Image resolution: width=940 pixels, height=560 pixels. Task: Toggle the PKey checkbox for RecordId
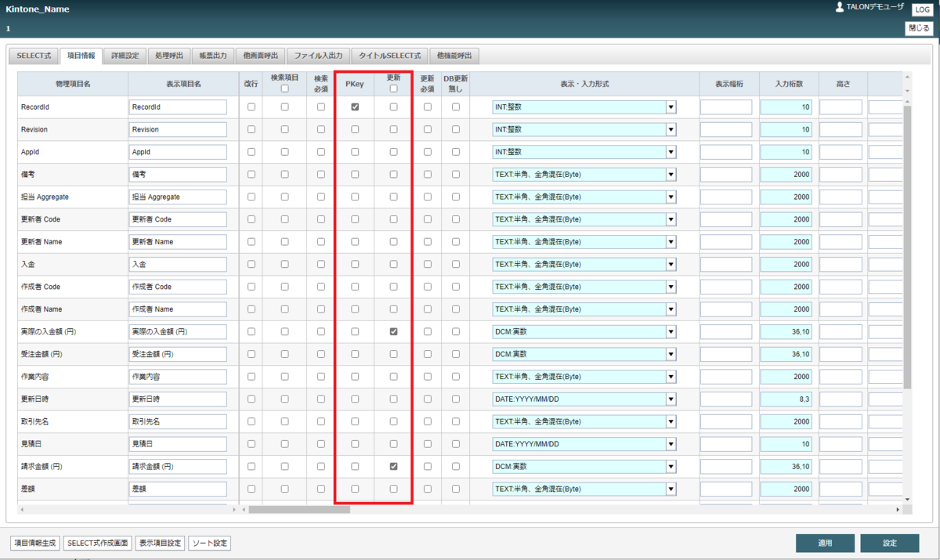(355, 107)
